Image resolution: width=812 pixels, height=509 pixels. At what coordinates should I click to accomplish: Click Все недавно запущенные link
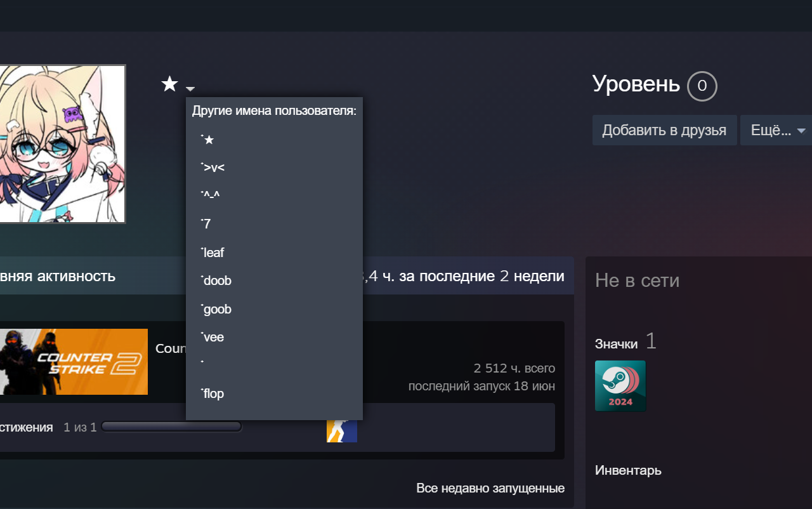490,488
